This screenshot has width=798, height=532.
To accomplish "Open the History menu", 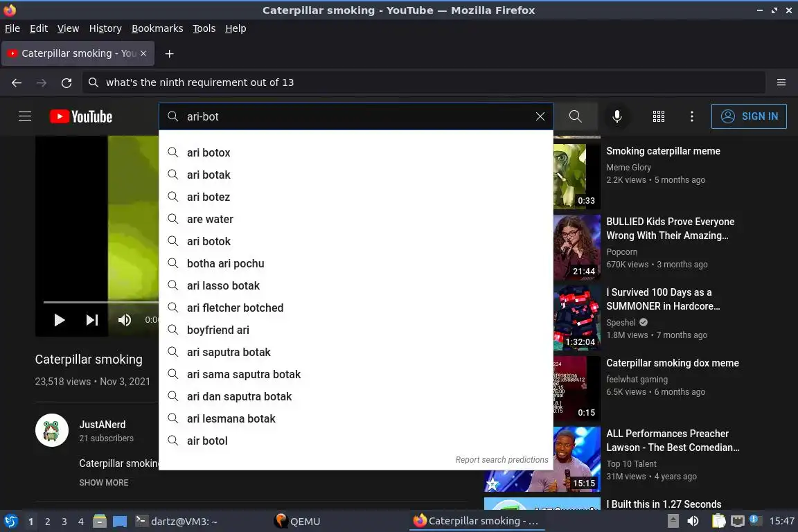I will (105, 28).
